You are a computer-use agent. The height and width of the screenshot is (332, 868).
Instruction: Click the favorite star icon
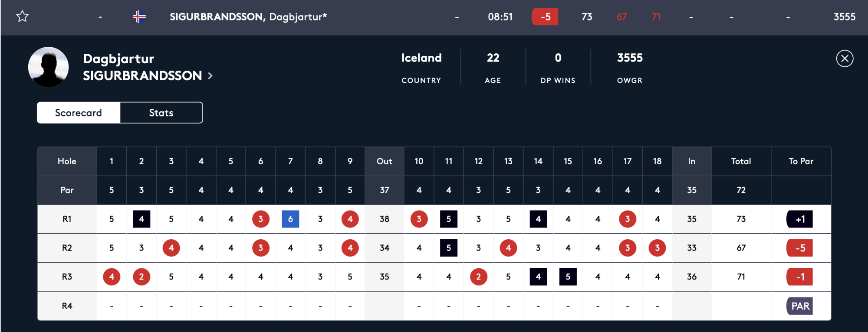22,16
